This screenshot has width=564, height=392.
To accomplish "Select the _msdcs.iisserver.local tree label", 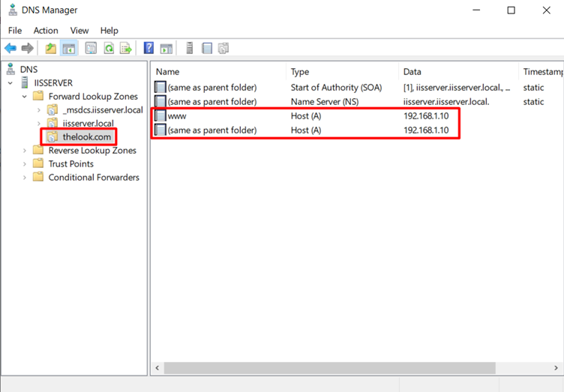I will 103,109.
